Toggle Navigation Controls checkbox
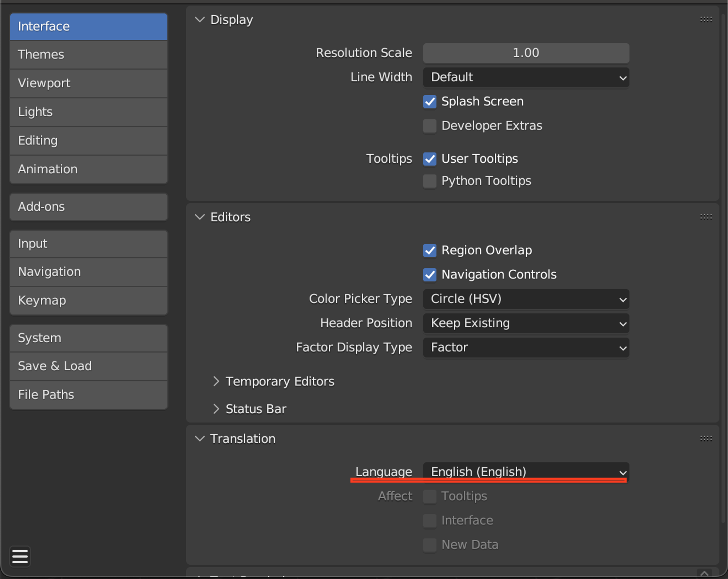Viewport: 728px width, 579px height. (430, 275)
